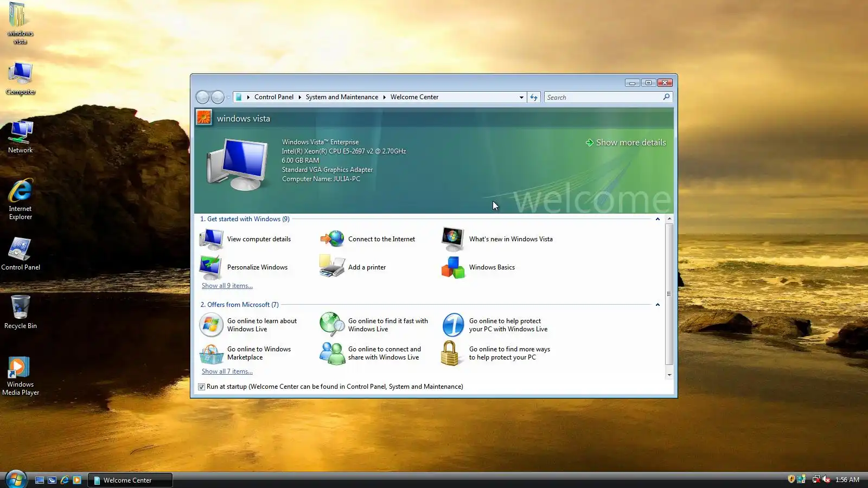This screenshot has height=488, width=868.
Task: Select Go online to connect and share offer
Action: 371,353
